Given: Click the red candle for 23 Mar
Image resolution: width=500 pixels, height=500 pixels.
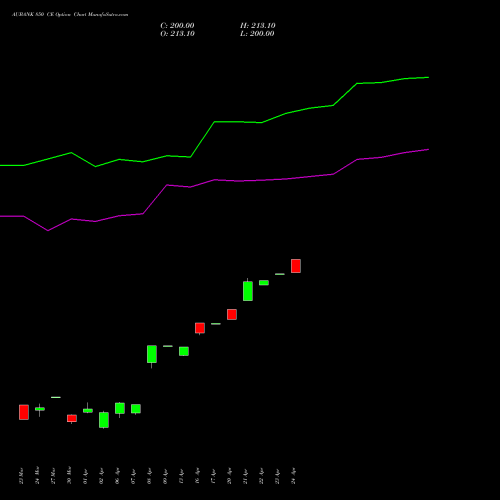Looking at the screenshot, I should click(24, 412).
